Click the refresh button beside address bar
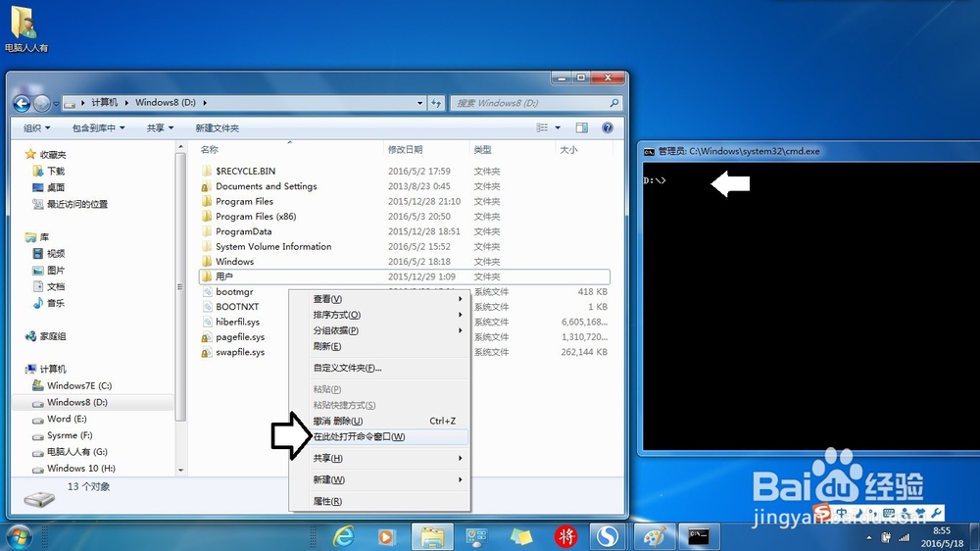980x551 pixels. [x=436, y=103]
